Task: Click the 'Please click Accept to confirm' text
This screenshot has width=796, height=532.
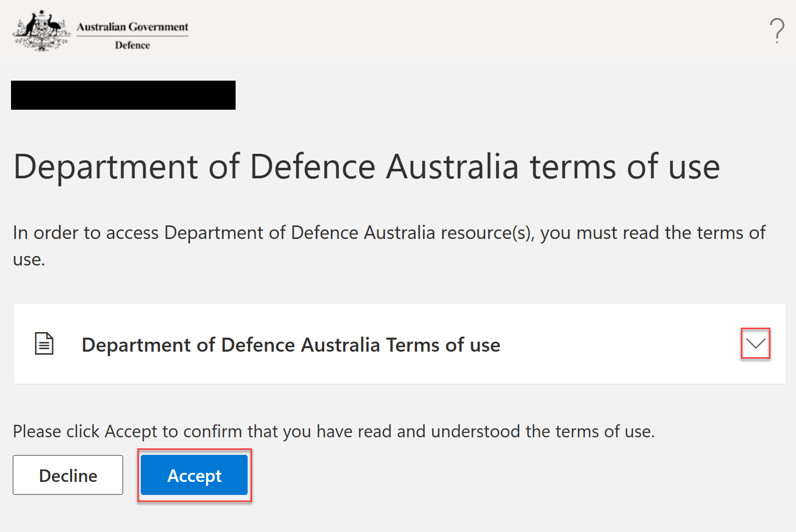Action: click(127, 431)
